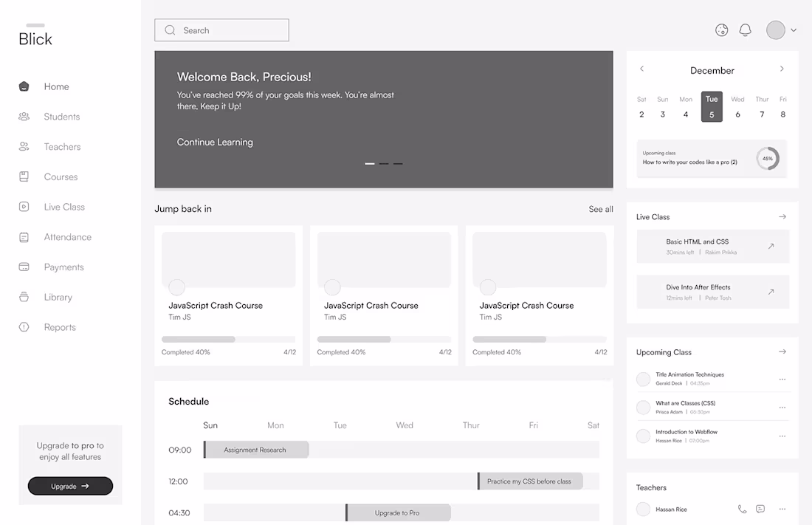Click the Upgrade button
Screen dimensions: 812x525
click(70, 486)
